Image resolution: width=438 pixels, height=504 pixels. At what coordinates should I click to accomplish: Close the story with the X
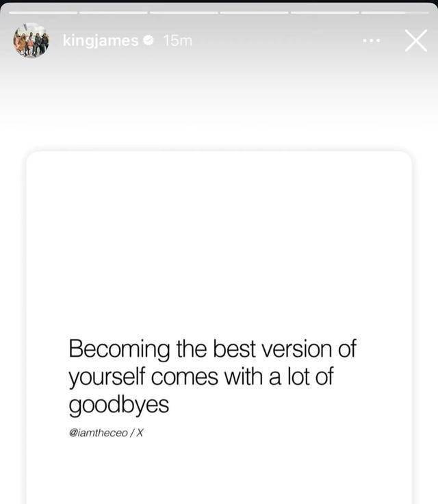coord(416,40)
